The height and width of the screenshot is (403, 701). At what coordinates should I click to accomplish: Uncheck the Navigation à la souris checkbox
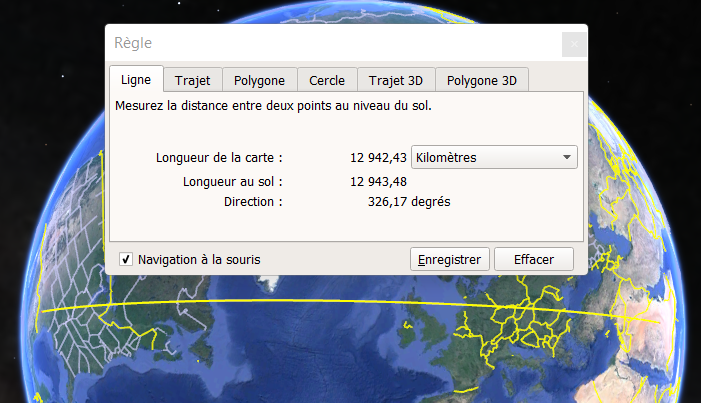(x=126, y=259)
